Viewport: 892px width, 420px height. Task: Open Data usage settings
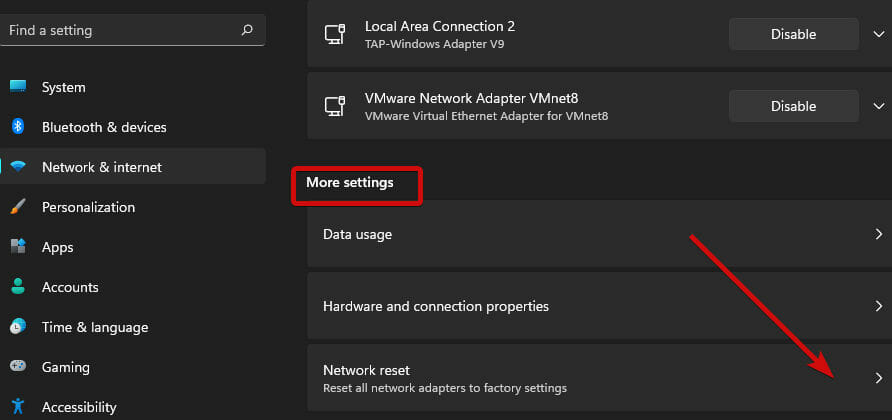(600, 234)
